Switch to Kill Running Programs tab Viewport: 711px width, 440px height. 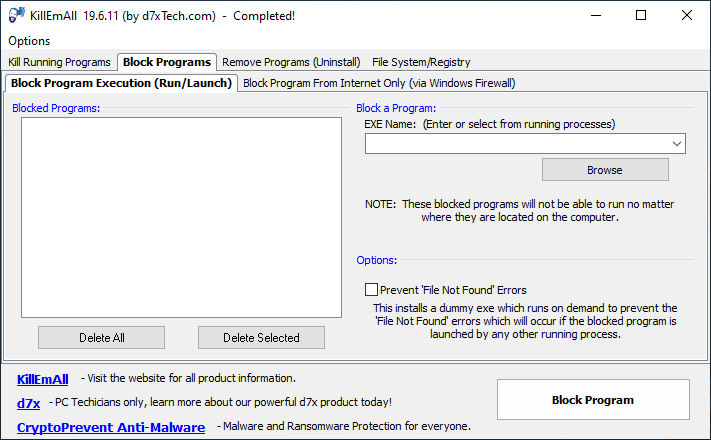point(59,62)
